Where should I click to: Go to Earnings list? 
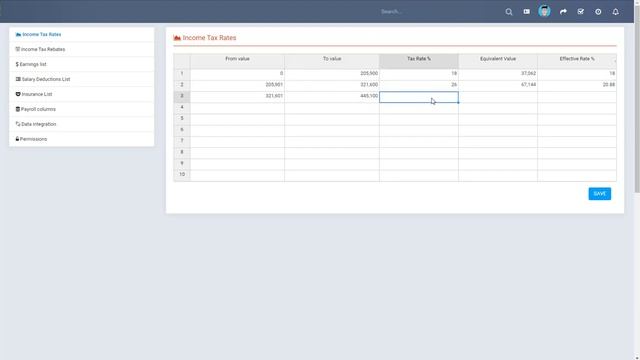(x=82, y=64)
